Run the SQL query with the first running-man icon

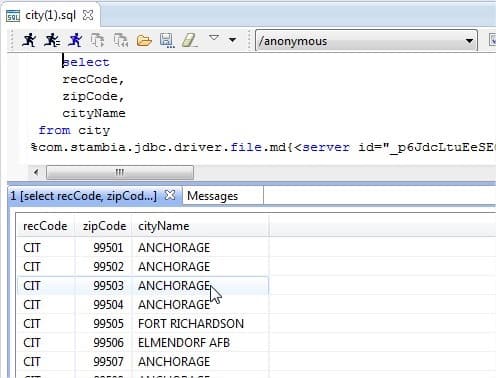coord(29,40)
